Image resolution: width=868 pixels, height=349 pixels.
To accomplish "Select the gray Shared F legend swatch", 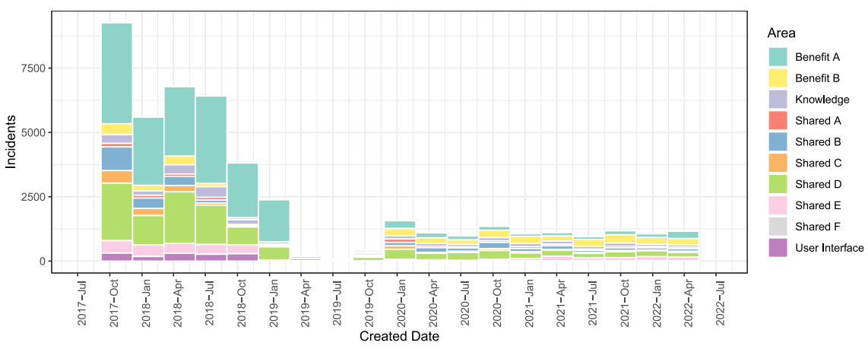I will 778,227.
